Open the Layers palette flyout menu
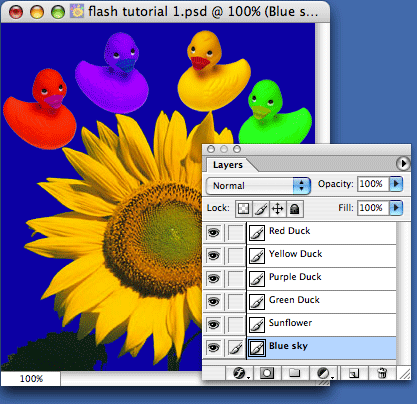 click(403, 164)
